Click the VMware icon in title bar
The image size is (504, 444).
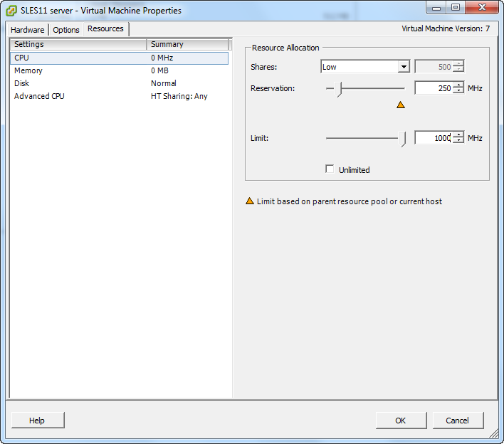pos(11,11)
